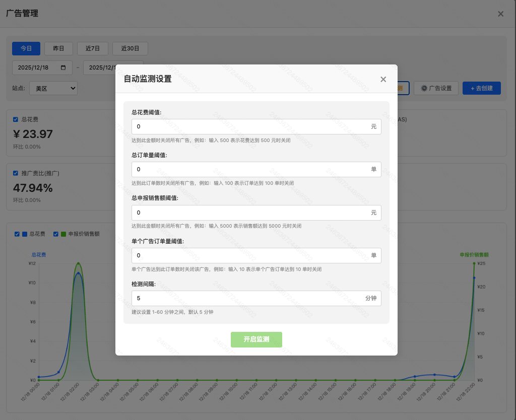
Task: Click the gear 广告设置 button
Action: coord(436,88)
